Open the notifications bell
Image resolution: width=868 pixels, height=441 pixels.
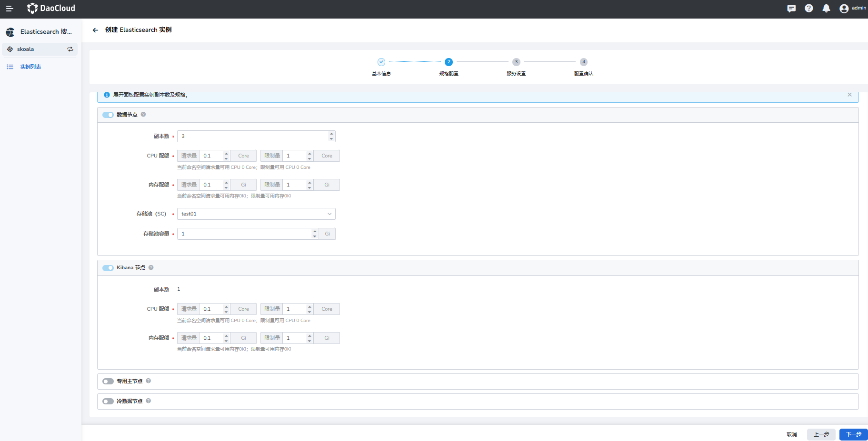pos(826,9)
